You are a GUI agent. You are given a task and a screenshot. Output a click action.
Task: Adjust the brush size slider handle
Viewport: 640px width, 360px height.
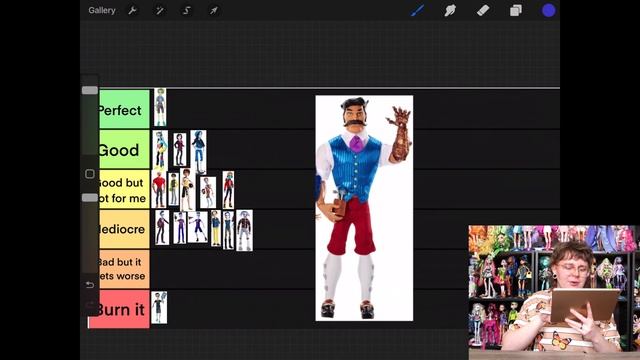tap(90, 90)
